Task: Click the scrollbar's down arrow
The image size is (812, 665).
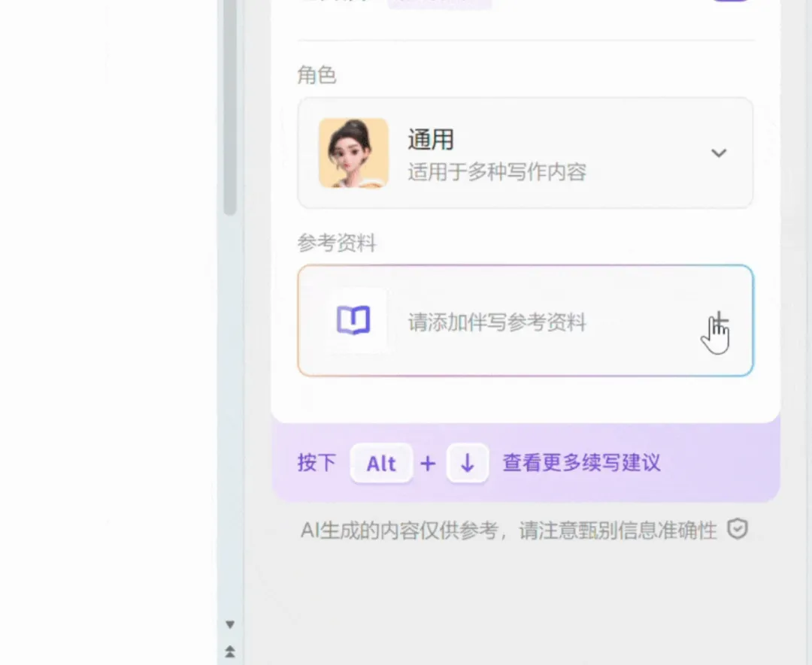Action: pos(230,624)
